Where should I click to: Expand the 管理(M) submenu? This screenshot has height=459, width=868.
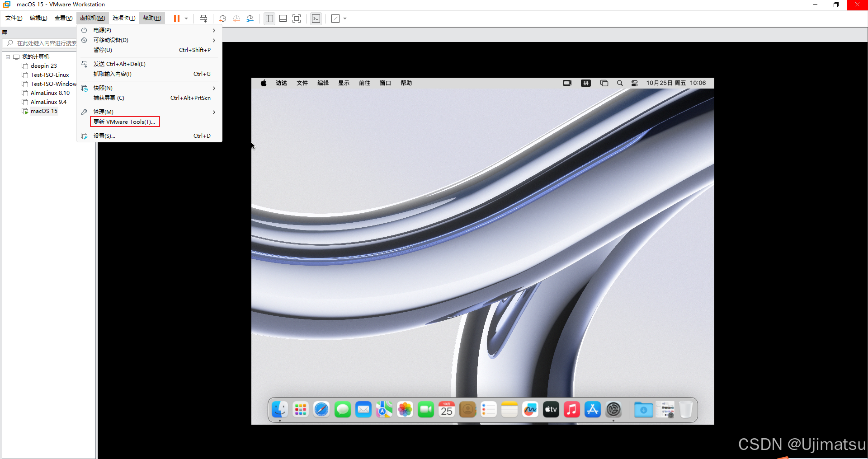pyautogui.click(x=149, y=112)
